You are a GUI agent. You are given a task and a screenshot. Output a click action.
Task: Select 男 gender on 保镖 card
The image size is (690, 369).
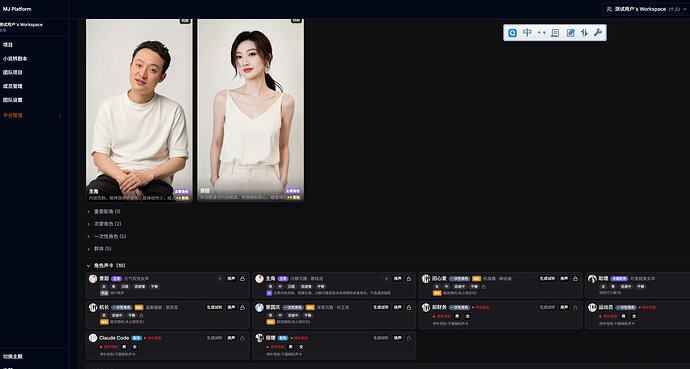290,347
